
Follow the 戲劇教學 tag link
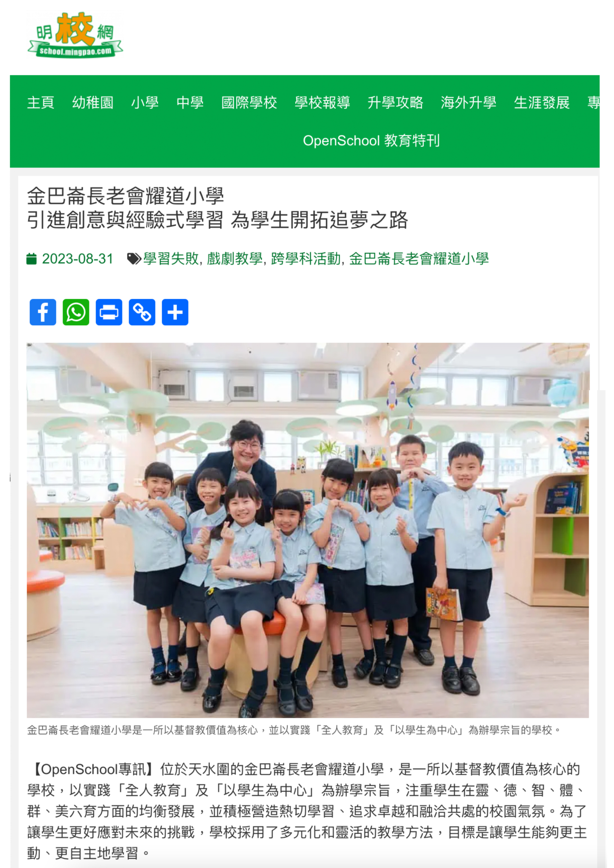[234, 259]
